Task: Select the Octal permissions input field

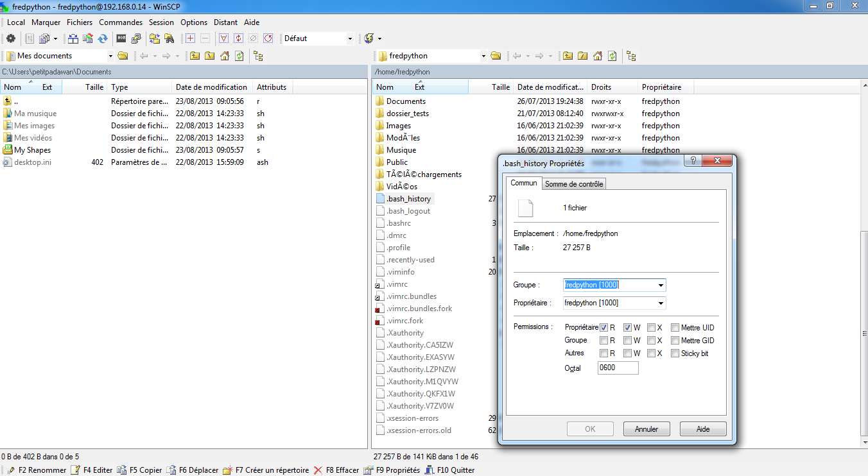Action: tap(617, 368)
